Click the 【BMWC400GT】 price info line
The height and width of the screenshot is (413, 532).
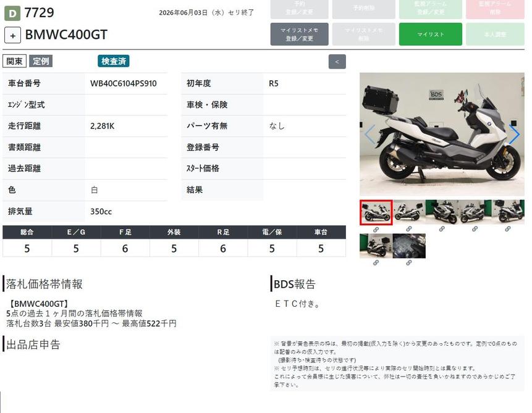[37, 304]
